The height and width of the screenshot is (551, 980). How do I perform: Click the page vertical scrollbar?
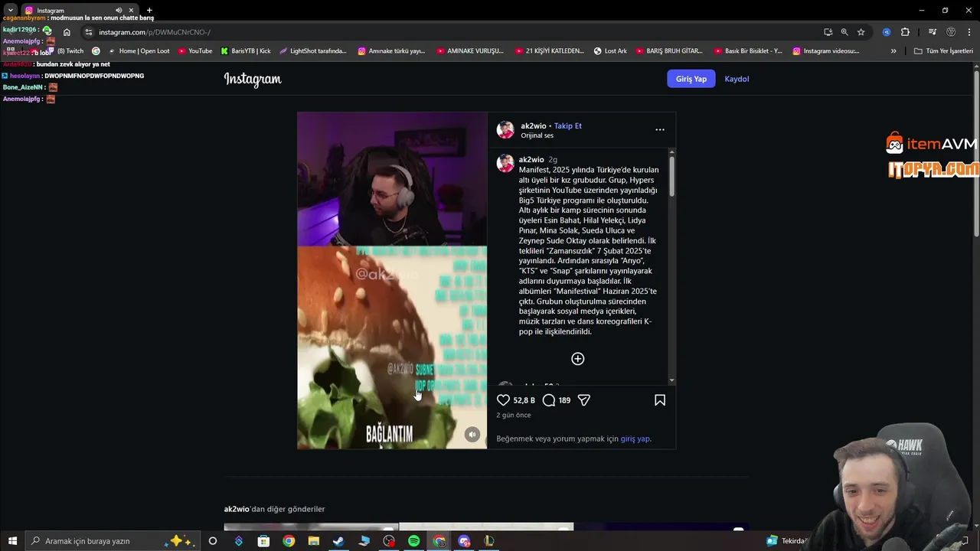[976, 153]
